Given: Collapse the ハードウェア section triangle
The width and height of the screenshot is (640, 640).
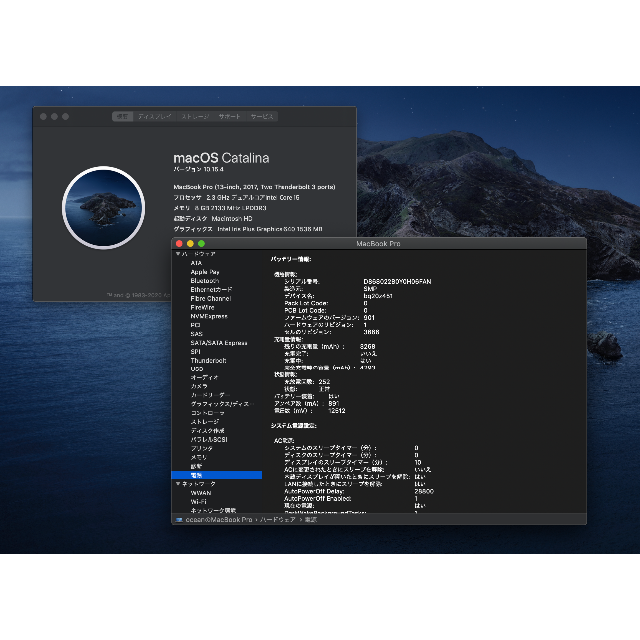Looking at the screenshot, I should [178, 254].
